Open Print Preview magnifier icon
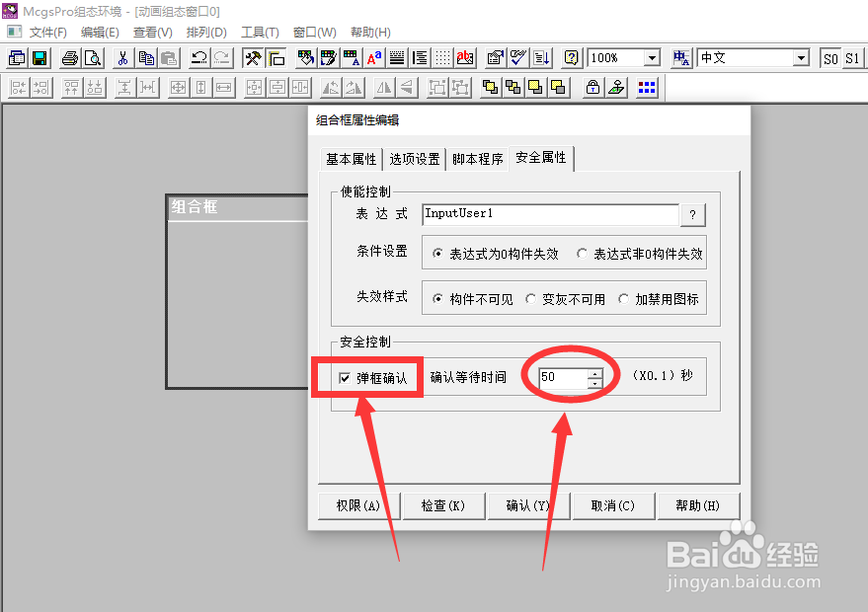The image size is (868, 612). pyautogui.click(x=93, y=58)
